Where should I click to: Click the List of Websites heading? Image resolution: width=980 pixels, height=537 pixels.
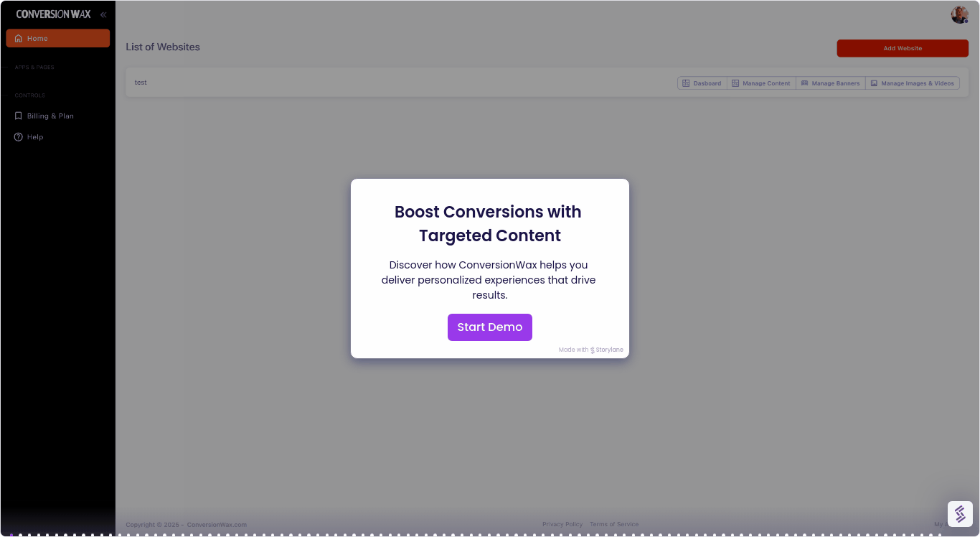tap(163, 47)
